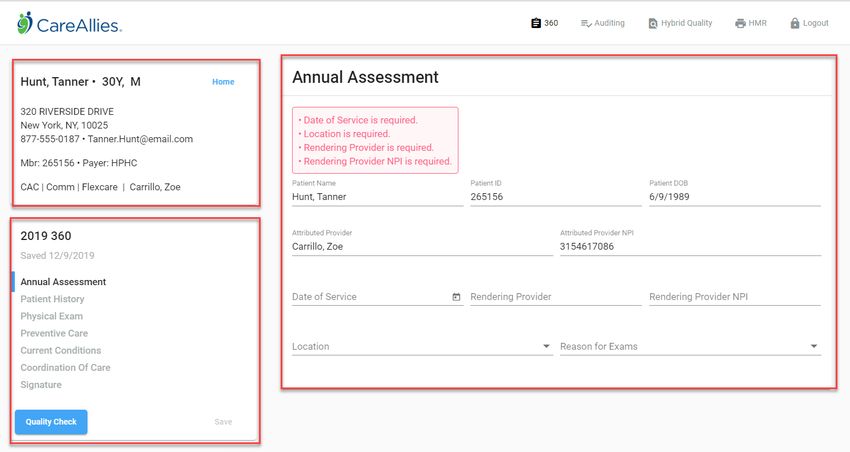Viewport: 850px width, 452px height.
Task: Open the 360 menu item
Action: click(x=544, y=23)
